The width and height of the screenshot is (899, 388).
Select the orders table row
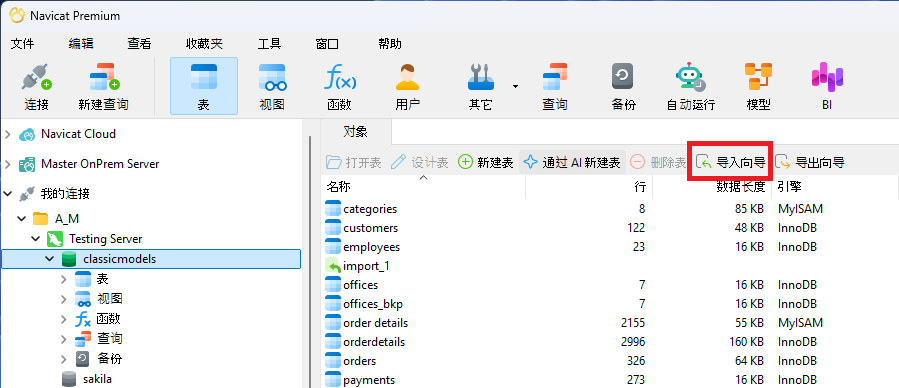(x=609, y=360)
